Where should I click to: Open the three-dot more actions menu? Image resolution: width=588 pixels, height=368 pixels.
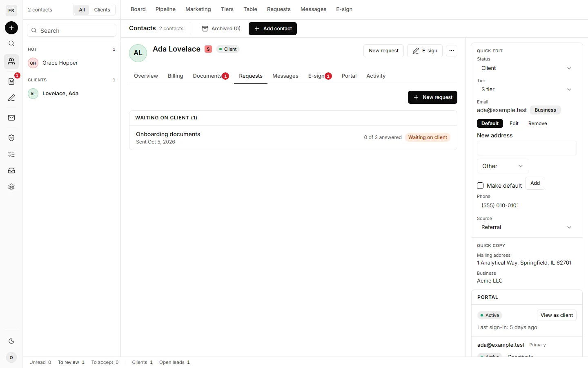click(x=452, y=51)
